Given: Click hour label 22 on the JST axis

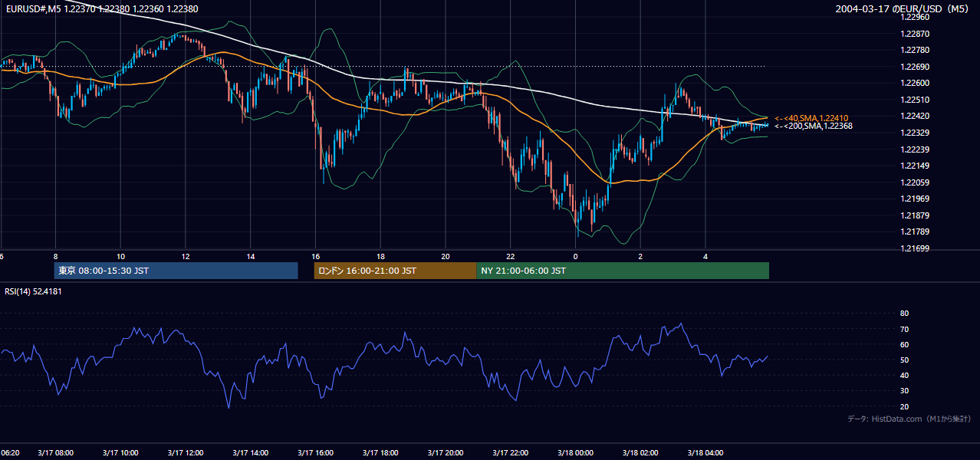Looking at the screenshot, I should pos(511,256).
